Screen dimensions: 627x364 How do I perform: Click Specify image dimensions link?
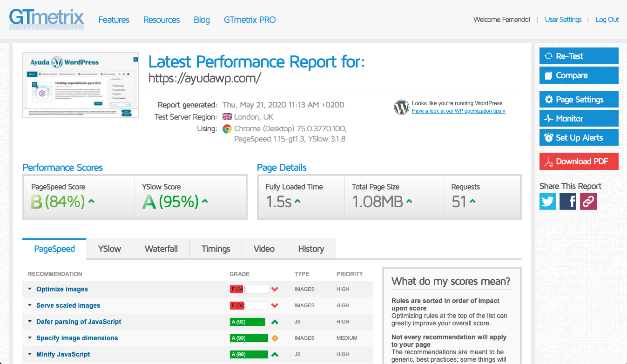coord(77,338)
